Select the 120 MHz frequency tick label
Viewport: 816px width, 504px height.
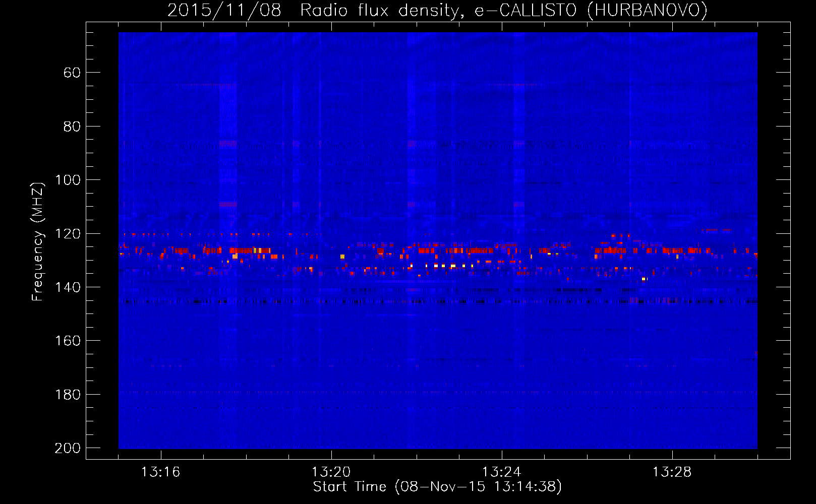(68, 234)
